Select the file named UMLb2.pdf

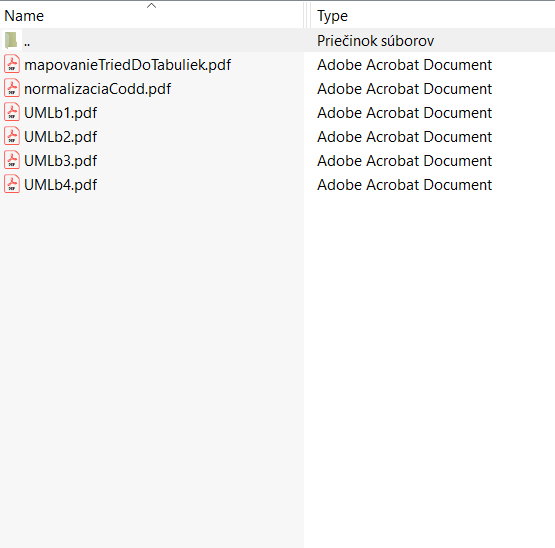(x=61, y=137)
